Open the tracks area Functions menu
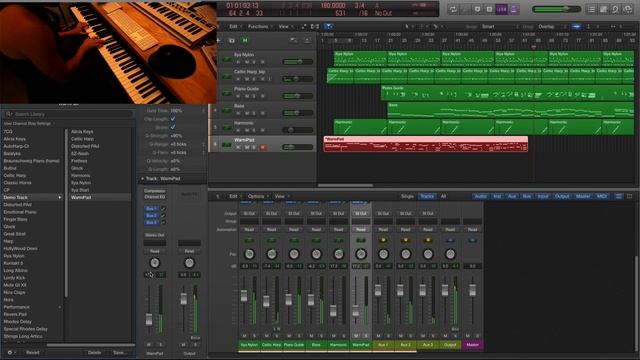The image size is (640, 360). point(259,27)
